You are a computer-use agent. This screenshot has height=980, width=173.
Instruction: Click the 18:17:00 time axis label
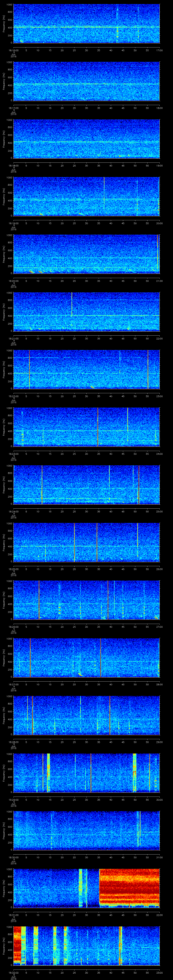coord(13,108)
